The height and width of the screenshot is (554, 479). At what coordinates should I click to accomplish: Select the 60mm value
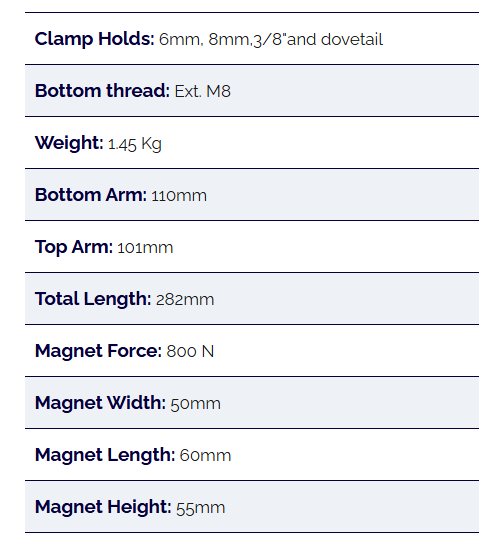click(206, 455)
